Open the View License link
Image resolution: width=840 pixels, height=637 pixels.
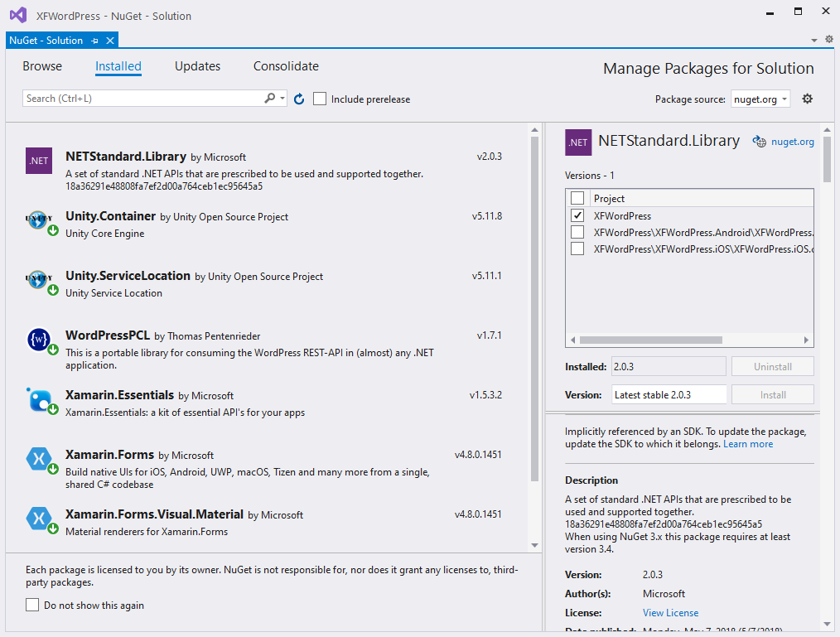(670, 613)
